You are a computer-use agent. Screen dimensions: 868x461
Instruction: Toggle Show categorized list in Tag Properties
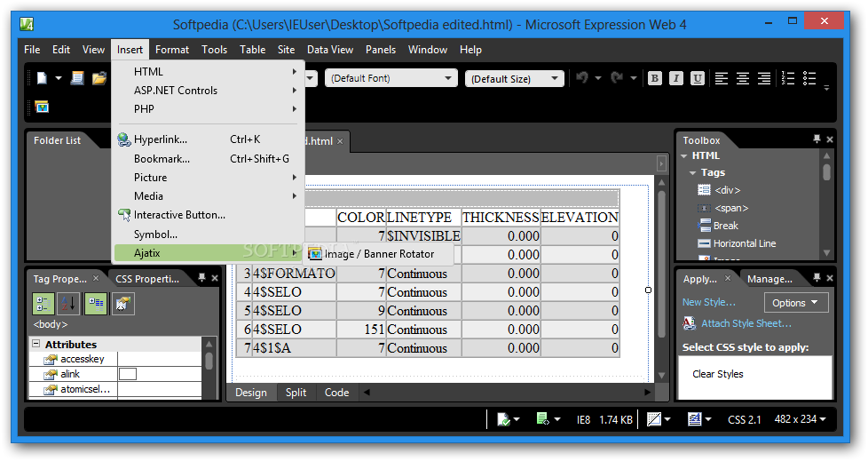pyautogui.click(x=43, y=303)
